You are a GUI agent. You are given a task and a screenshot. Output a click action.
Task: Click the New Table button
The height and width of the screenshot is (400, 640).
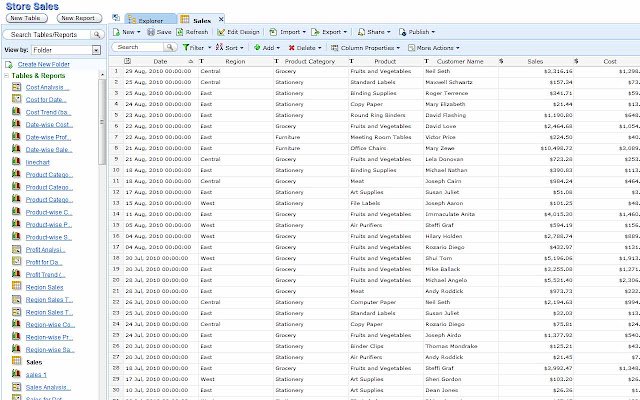(x=27, y=18)
